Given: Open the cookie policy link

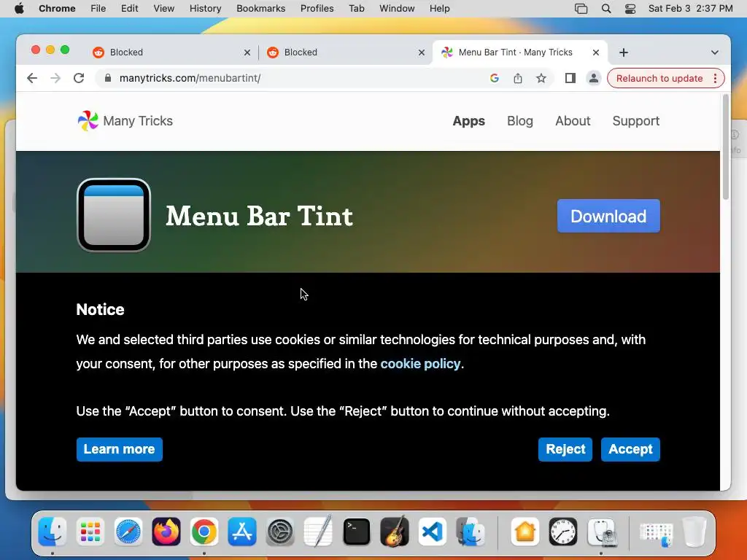Looking at the screenshot, I should coord(420,364).
